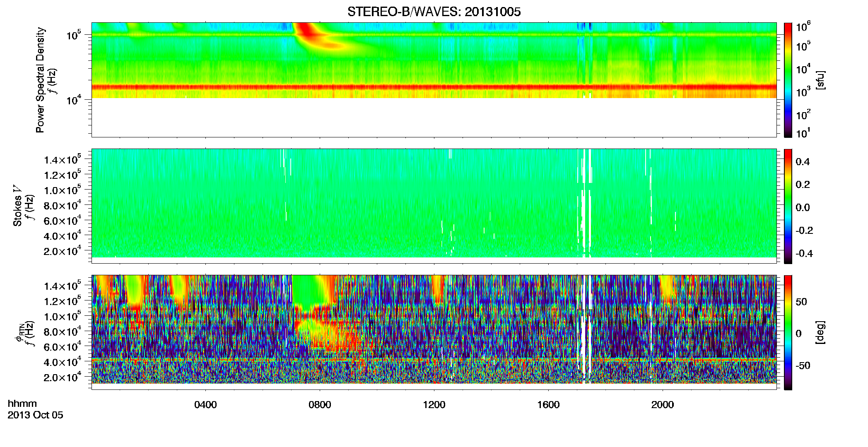Click the degrees colorbar beside the bottom panel
This screenshot has width=868, height=447.
tap(788, 332)
